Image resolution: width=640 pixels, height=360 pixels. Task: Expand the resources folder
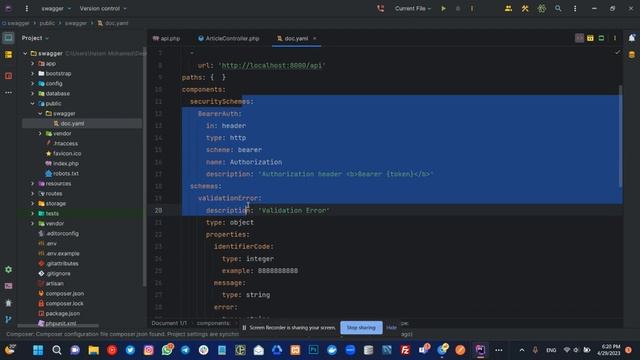click(x=33, y=184)
